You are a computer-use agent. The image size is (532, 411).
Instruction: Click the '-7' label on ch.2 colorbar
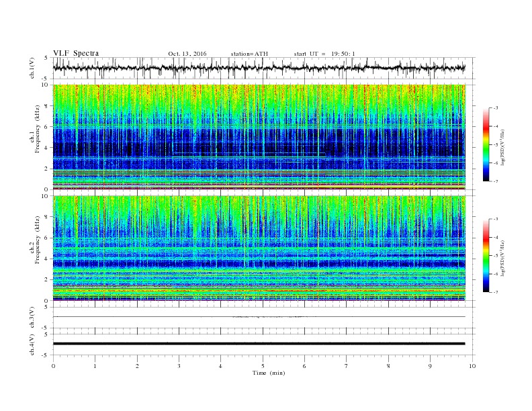click(x=495, y=292)
